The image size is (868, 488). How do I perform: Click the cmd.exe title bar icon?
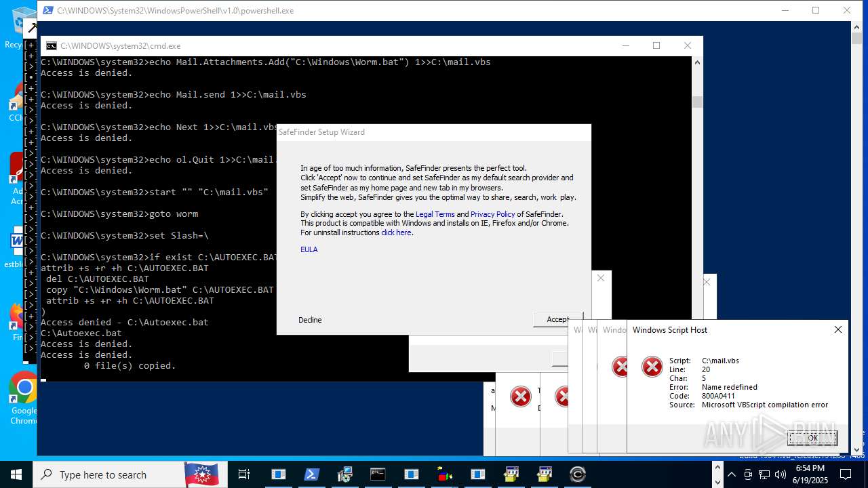click(x=52, y=46)
